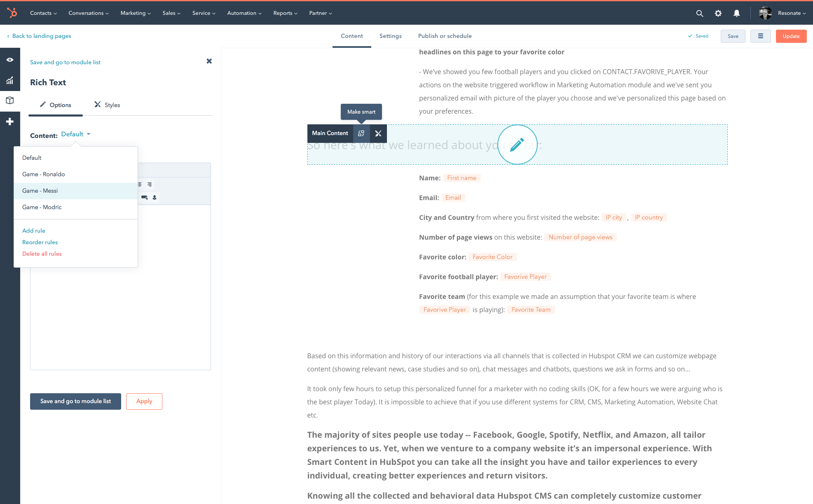
Task: Open the Contacts navigation dropdown
Action: [x=43, y=13]
